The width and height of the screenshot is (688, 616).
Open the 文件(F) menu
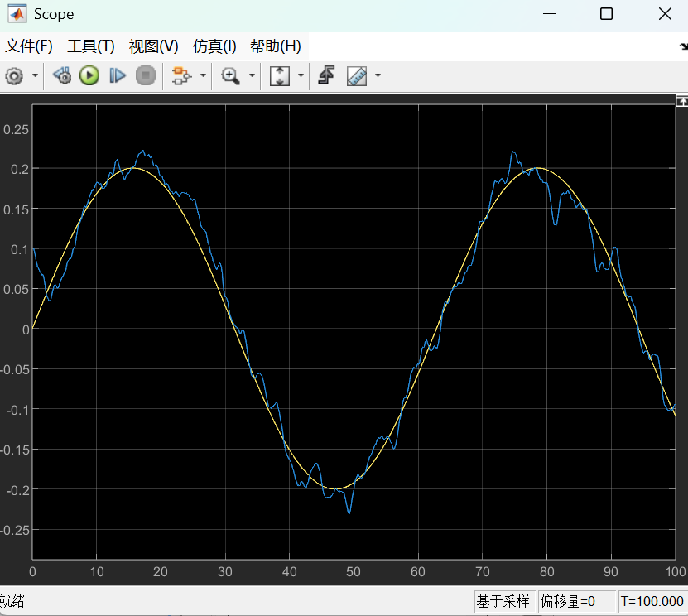29,46
